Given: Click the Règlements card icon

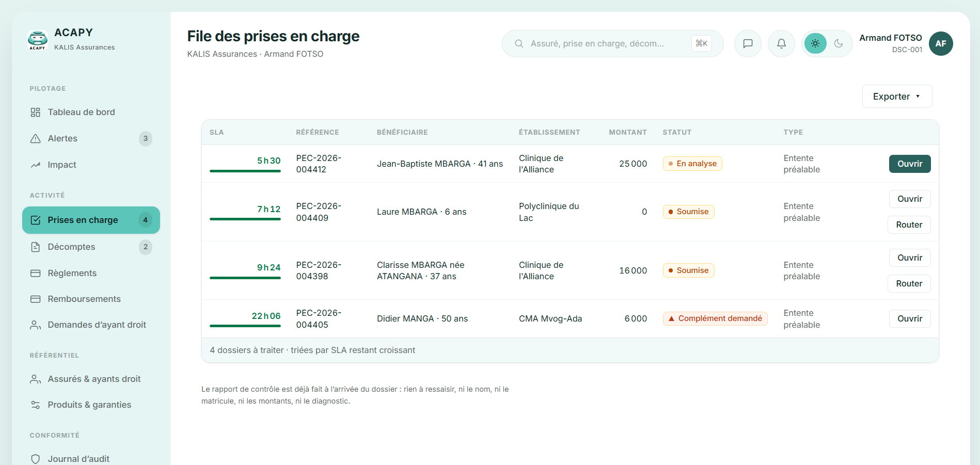Looking at the screenshot, I should pos(35,273).
